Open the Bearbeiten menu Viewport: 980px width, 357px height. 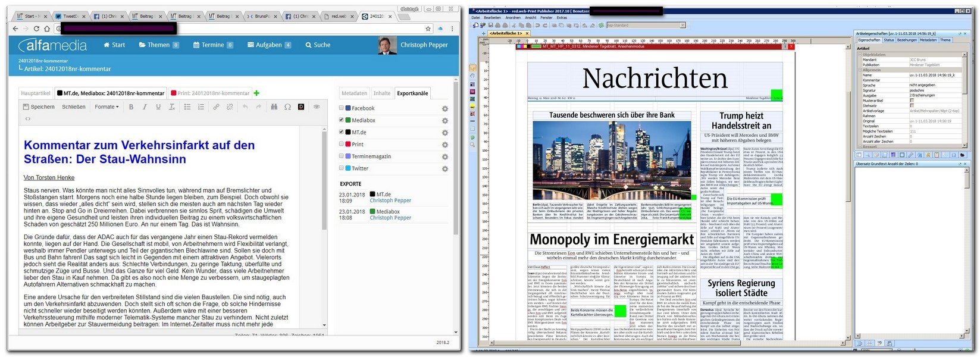[493, 18]
